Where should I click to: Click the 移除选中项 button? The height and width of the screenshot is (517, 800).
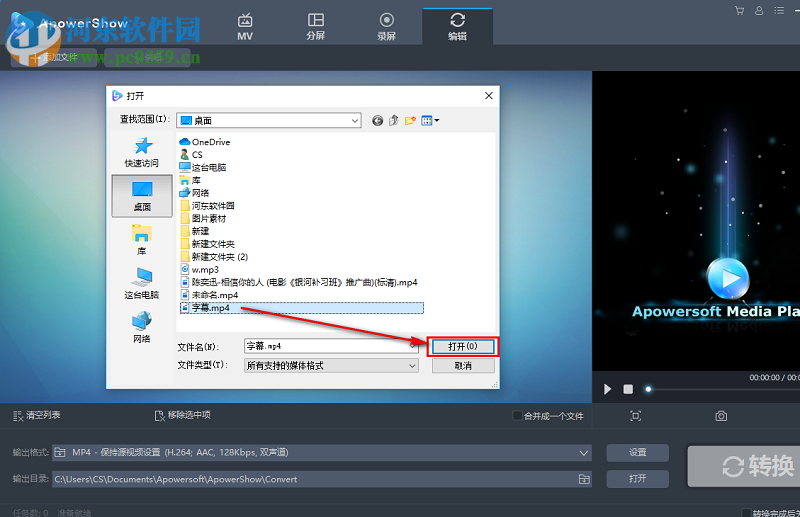183,415
